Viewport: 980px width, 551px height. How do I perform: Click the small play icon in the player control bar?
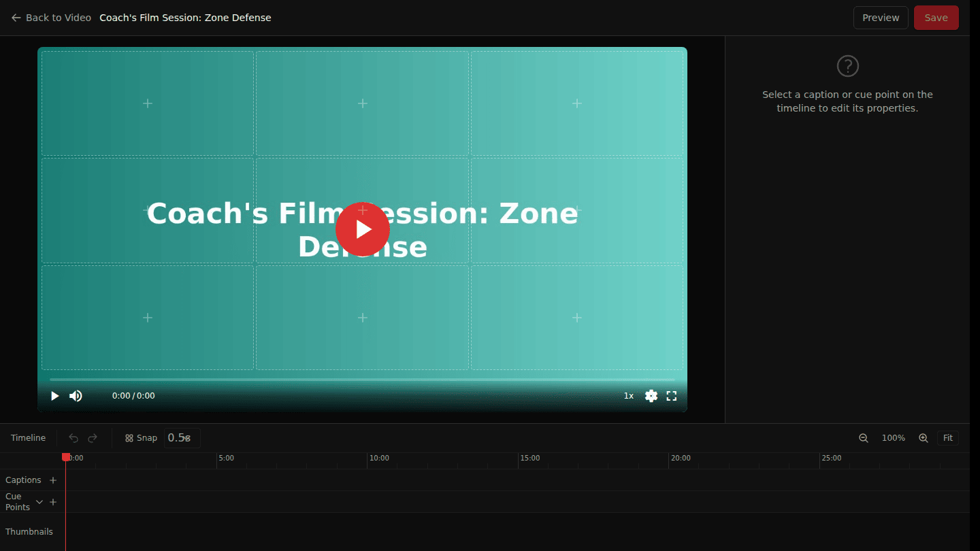click(x=55, y=396)
